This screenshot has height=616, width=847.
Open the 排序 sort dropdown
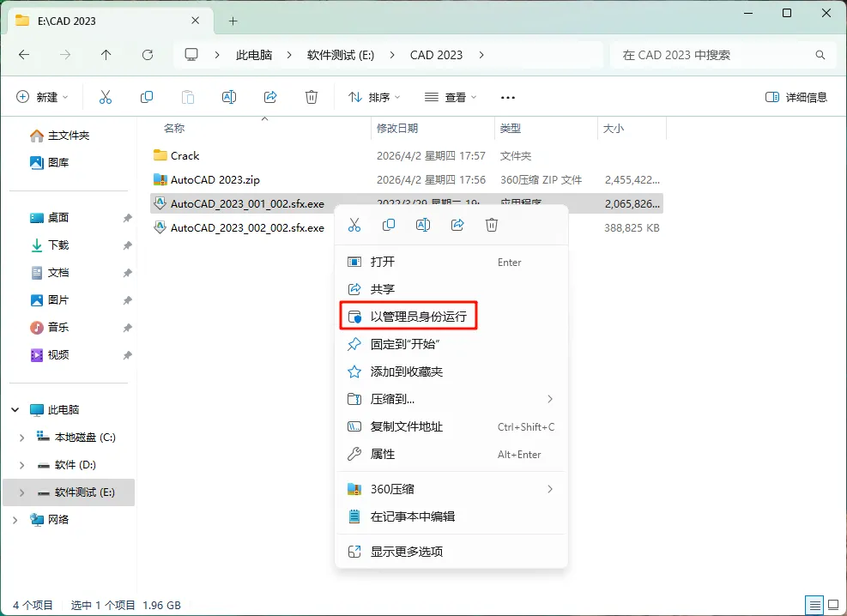click(374, 97)
